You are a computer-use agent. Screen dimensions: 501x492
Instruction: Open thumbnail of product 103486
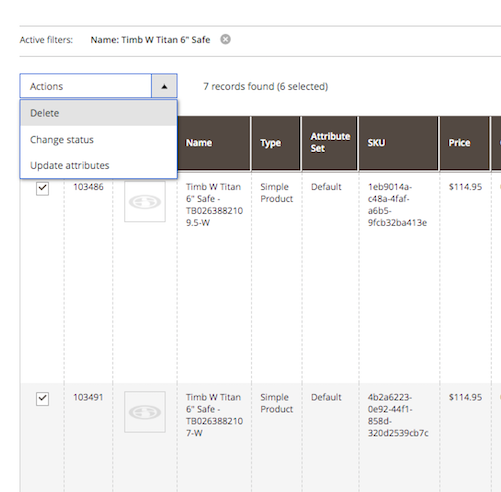[145, 202]
